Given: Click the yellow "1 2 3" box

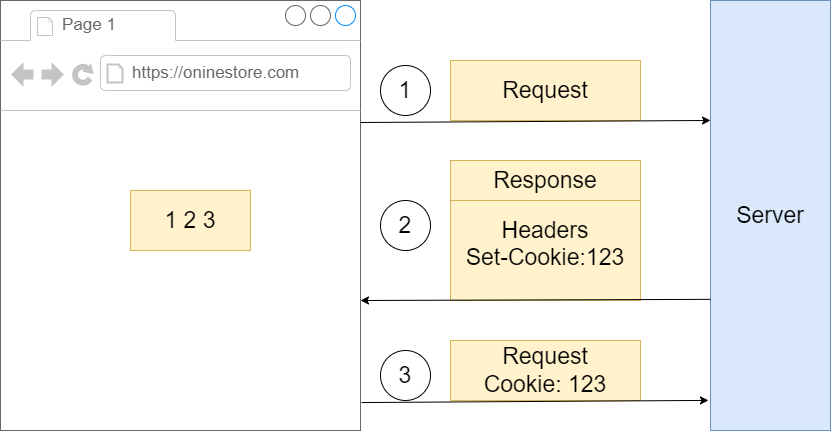Looking at the screenshot, I should (x=190, y=220).
